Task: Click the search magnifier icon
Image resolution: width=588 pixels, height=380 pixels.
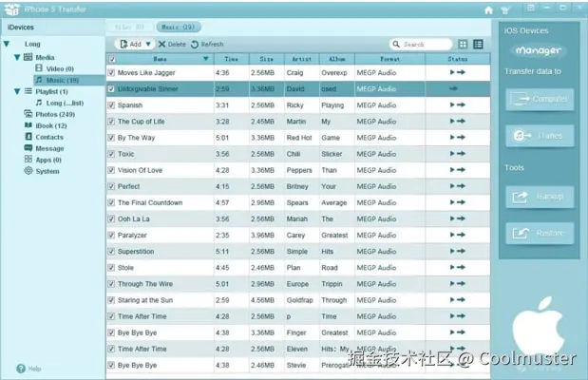Action: (x=396, y=45)
